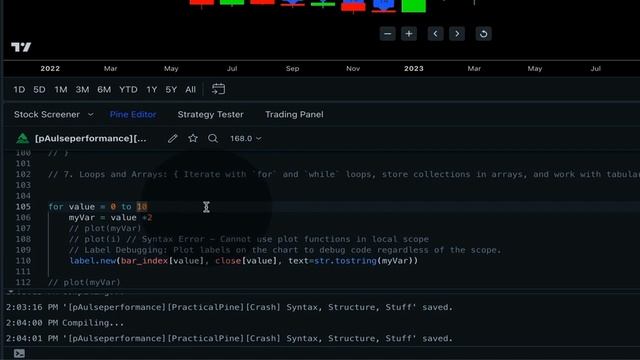Viewport: 640px width, 360px height.
Task: Switch to the Pine Editor tab
Action: (133, 115)
